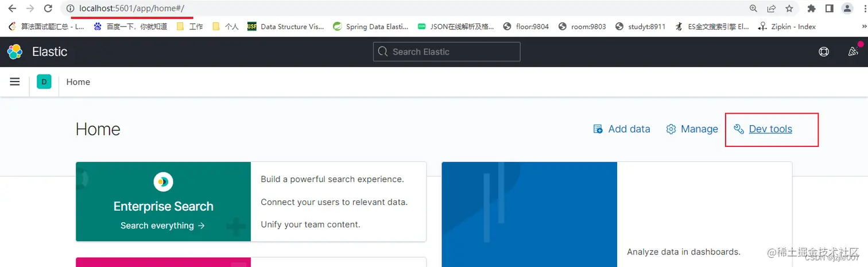The height and width of the screenshot is (267, 868).
Task: Open the JSON在线解析及格 bookmark
Action: tap(455, 26)
